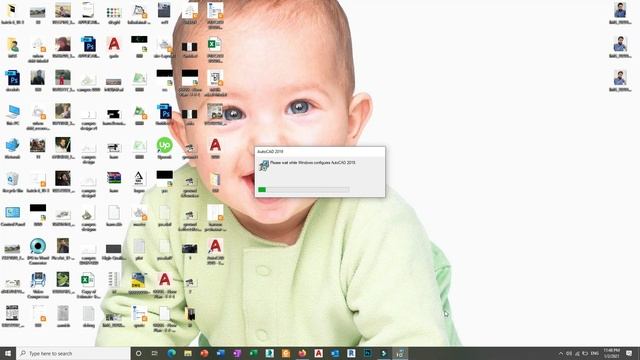Launch PowerPoint from the taskbar

coord(204,353)
